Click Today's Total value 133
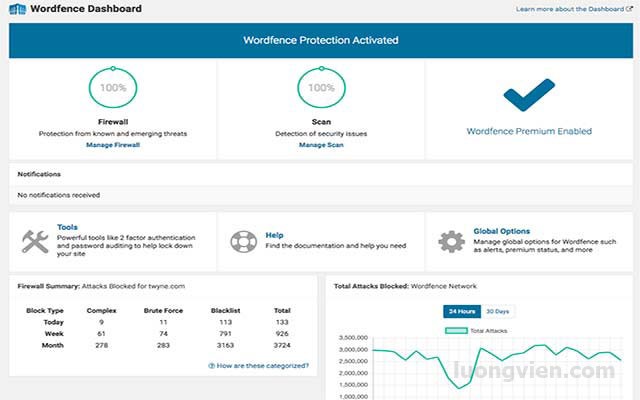 coord(282,322)
